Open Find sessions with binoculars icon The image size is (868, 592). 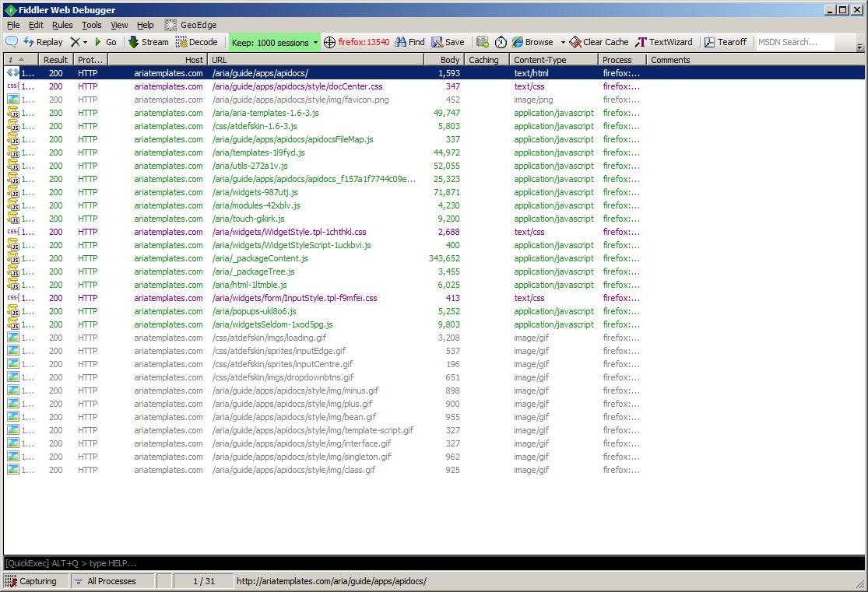coord(409,42)
